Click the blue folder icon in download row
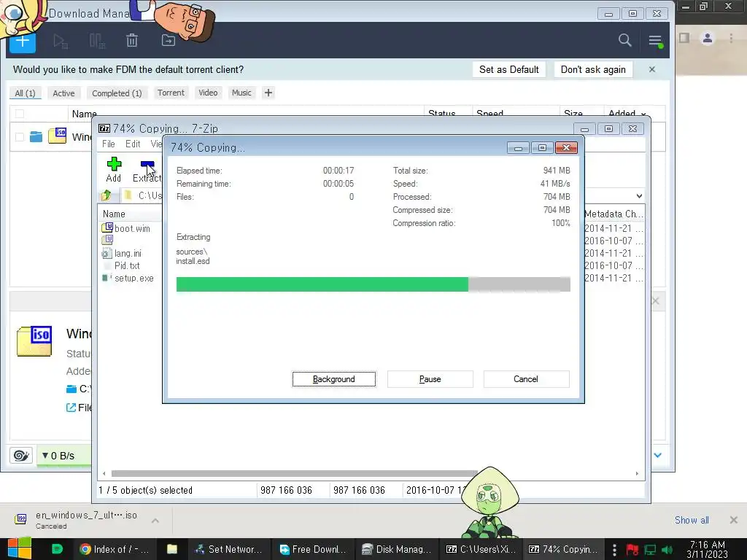The height and width of the screenshot is (560, 747). click(x=36, y=136)
